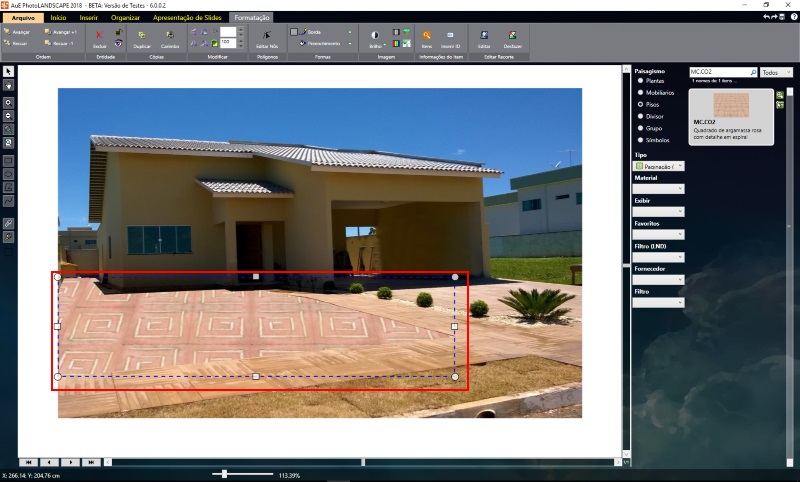This screenshot has width=800, height=482.
Task: Open the Itens information icon
Action: [426, 38]
